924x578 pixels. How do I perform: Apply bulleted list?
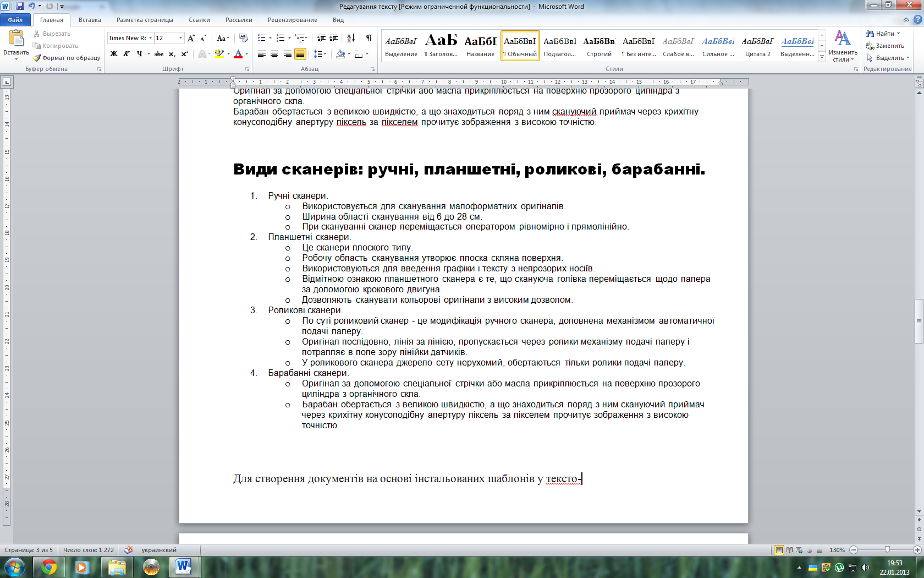[x=261, y=38]
